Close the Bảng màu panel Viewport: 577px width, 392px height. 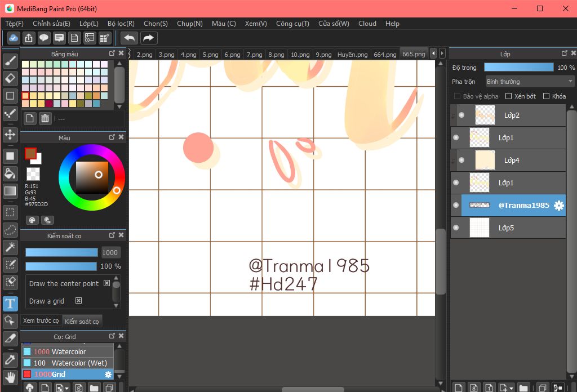click(121, 54)
